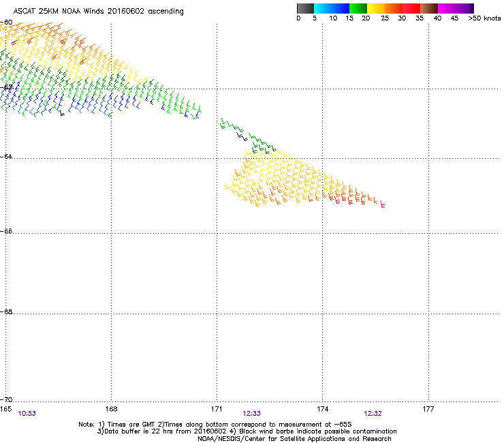Click the plot title 'ASCAT 25KM NOAA Winds 20160602 ascending'

pos(98,12)
